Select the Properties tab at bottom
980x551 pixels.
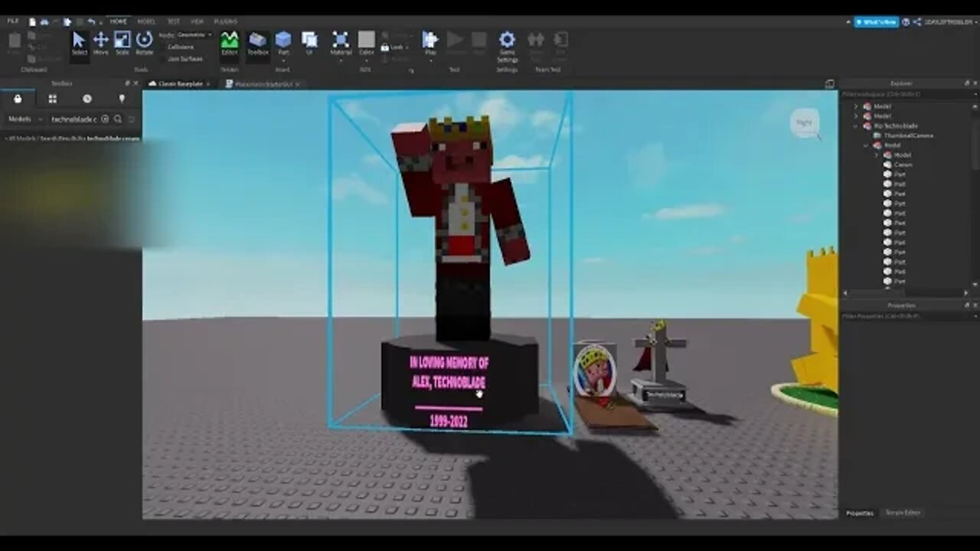coord(860,513)
